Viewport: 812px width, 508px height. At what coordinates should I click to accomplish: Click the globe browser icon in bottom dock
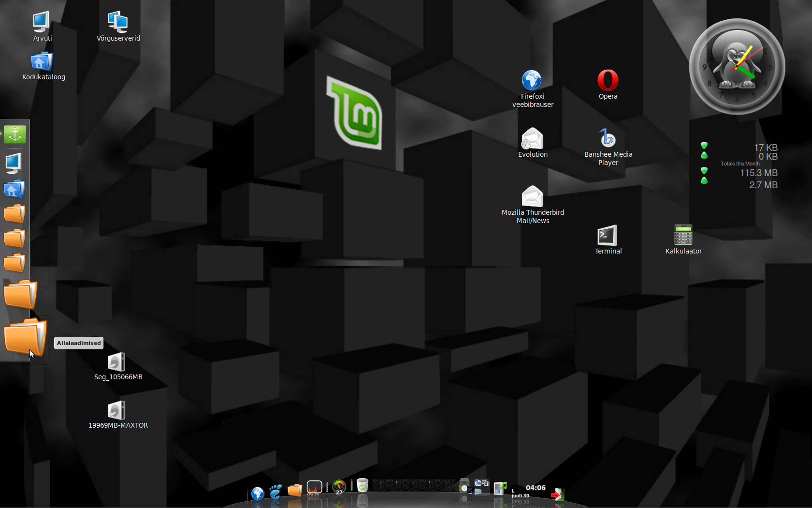pos(258,493)
